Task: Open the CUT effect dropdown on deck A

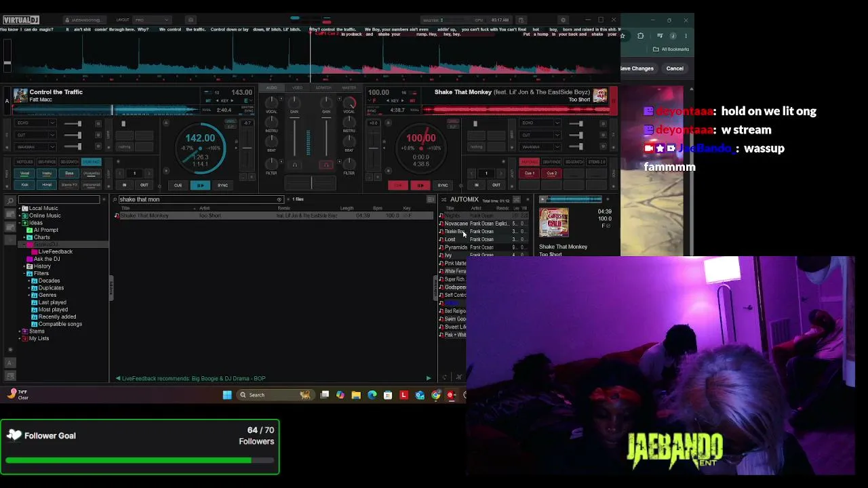Action: pos(35,135)
